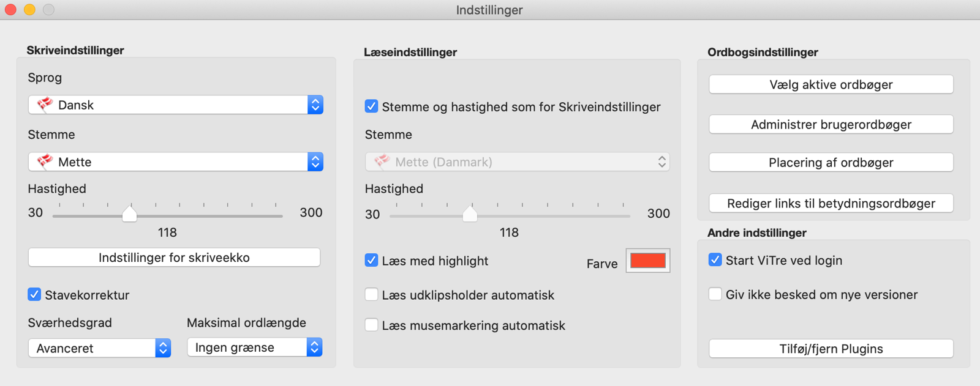Click the Danish flag icon beside Dansk
The height and width of the screenshot is (386, 980).
tap(44, 104)
